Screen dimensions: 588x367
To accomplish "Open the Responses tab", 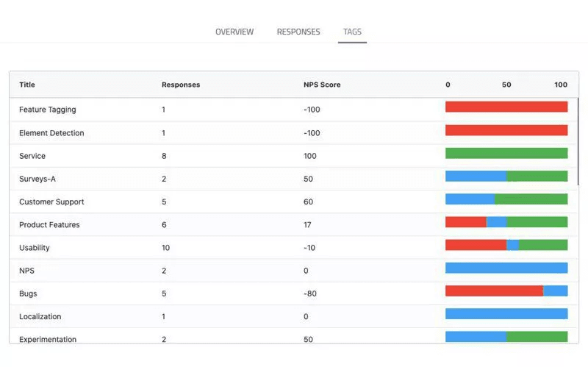I will click(298, 32).
